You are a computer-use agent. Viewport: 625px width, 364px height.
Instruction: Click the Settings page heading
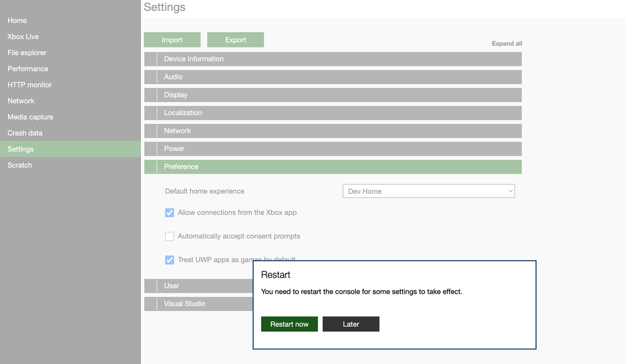(165, 7)
